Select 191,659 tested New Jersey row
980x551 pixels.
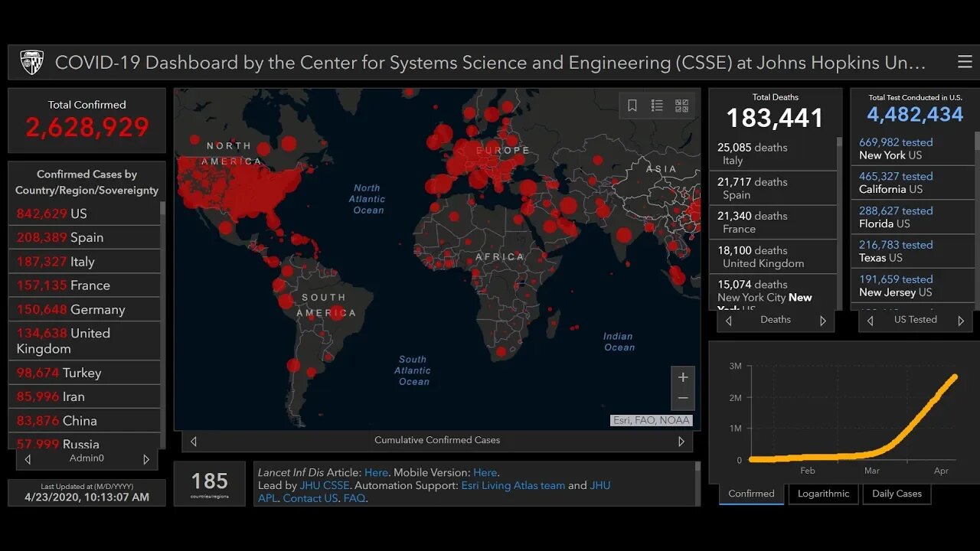(x=913, y=285)
